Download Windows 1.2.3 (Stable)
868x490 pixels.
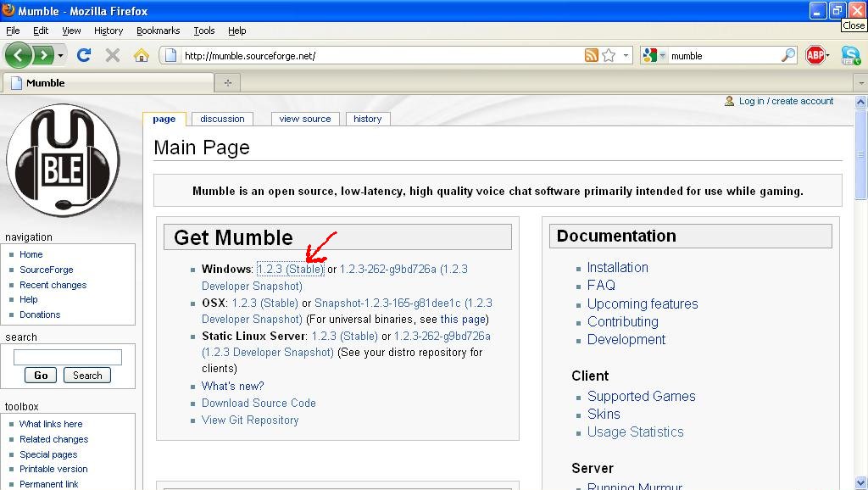(291, 269)
